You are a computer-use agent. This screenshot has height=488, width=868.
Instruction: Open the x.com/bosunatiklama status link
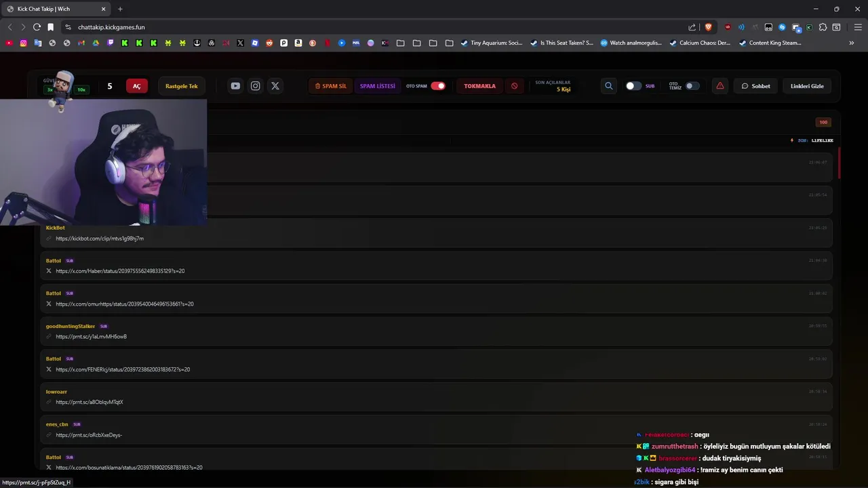pos(129,468)
